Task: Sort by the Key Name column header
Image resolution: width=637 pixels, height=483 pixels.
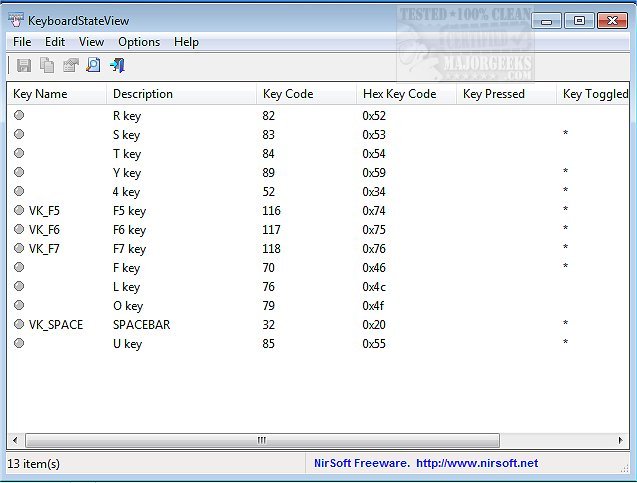Action: 57,94
